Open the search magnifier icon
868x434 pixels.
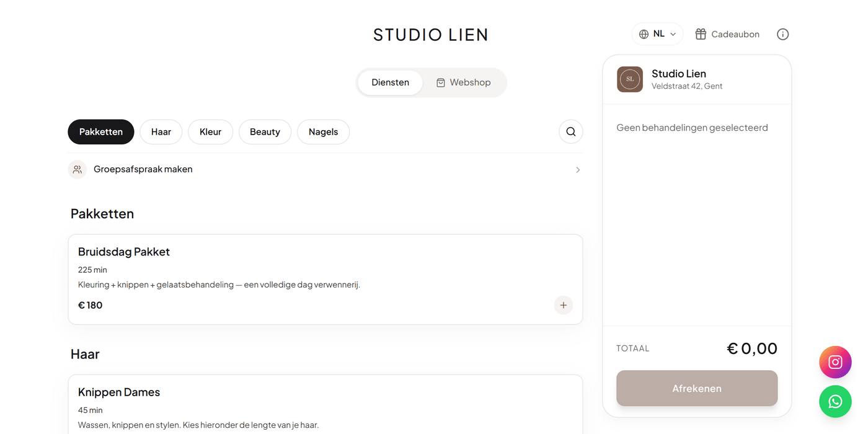click(571, 131)
